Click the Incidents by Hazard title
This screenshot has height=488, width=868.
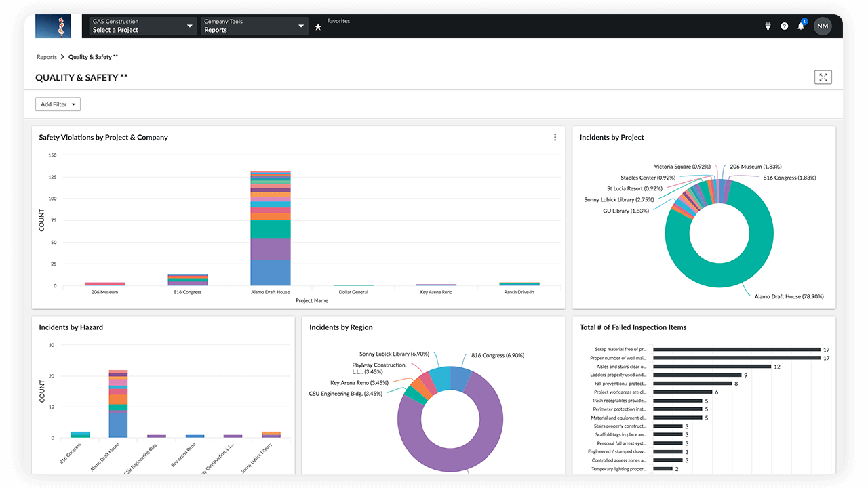click(x=71, y=327)
